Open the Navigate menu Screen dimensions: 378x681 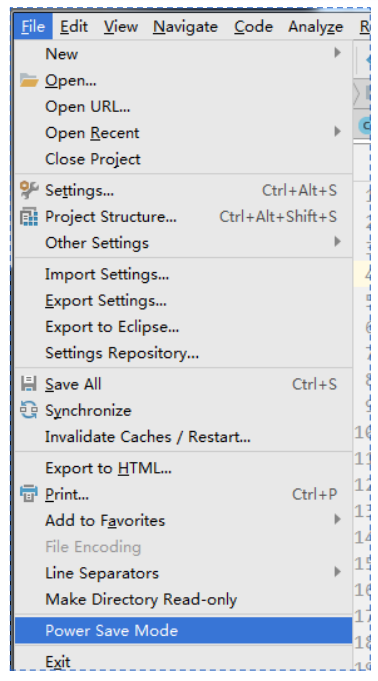(x=185, y=27)
